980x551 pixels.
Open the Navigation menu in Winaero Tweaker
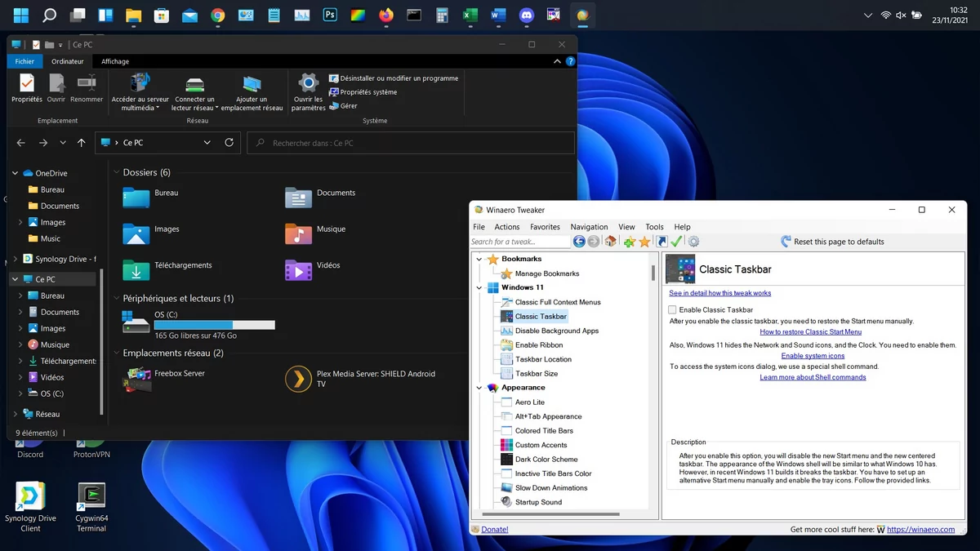click(x=590, y=227)
